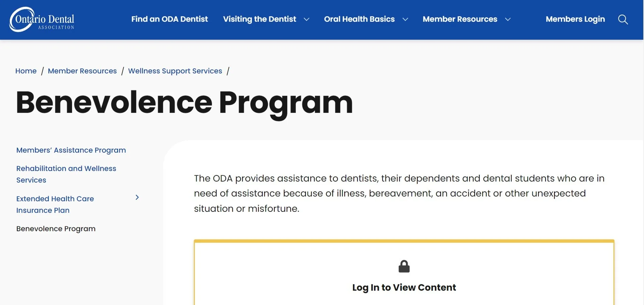The height and width of the screenshot is (305, 644).
Task: Open Member Resources breadcrumb link
Action: (x=82, y=71)
